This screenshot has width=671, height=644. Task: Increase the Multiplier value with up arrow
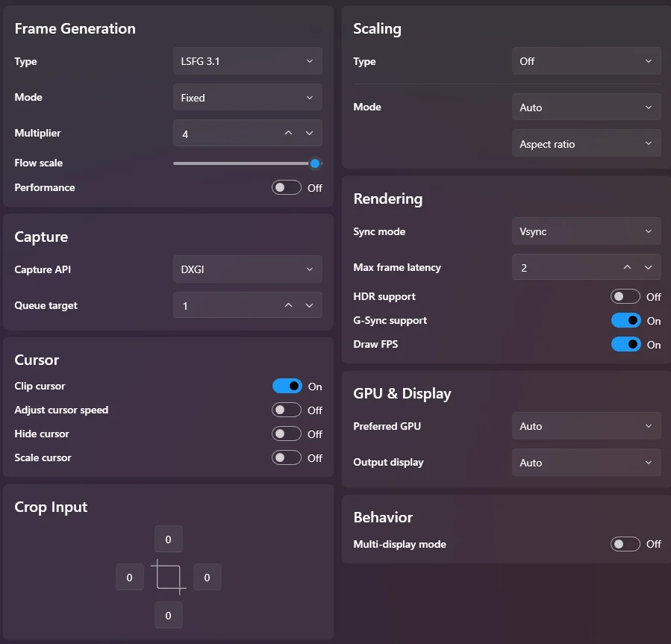click(x=289, y=134)
